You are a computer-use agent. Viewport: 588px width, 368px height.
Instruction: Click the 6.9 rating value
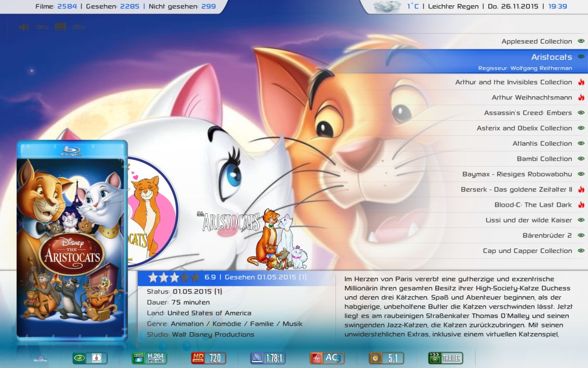(210, 277)
